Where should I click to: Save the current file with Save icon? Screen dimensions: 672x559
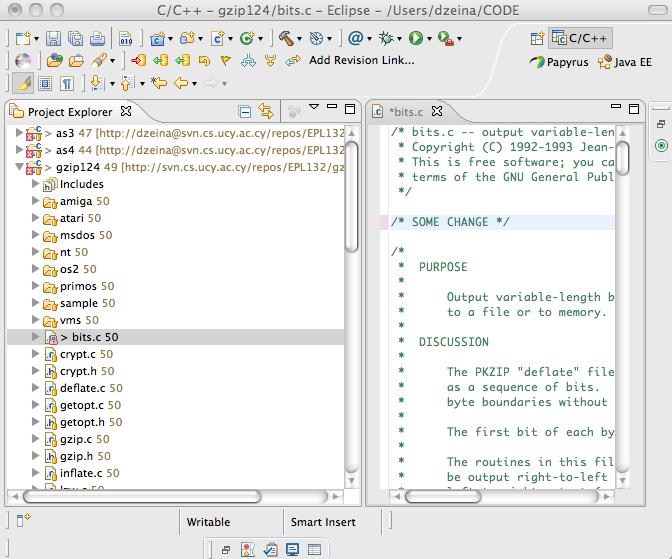tap(53, 39)
